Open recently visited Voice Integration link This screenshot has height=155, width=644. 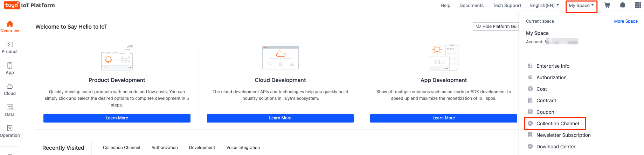coord(243,148)
